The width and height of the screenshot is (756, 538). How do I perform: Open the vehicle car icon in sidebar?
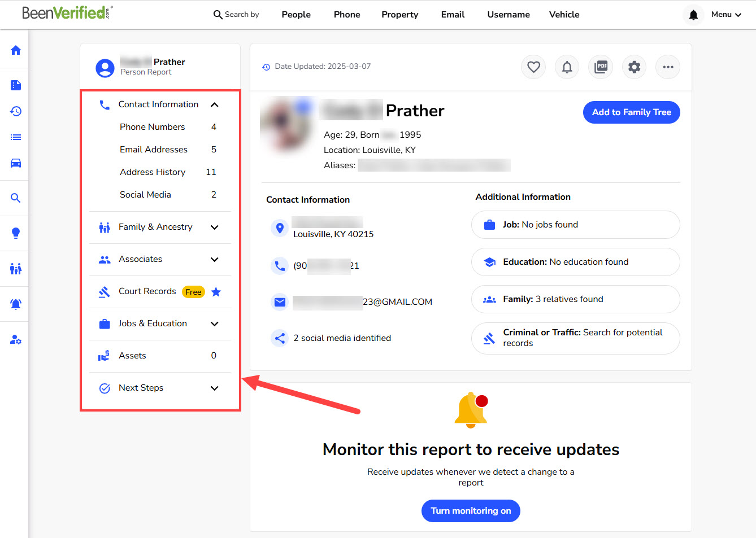coord(16,163)
